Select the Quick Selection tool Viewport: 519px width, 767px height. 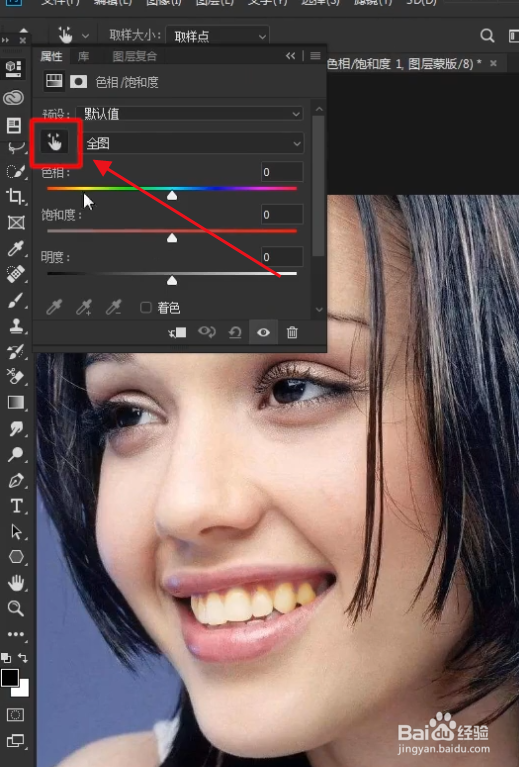16,171
